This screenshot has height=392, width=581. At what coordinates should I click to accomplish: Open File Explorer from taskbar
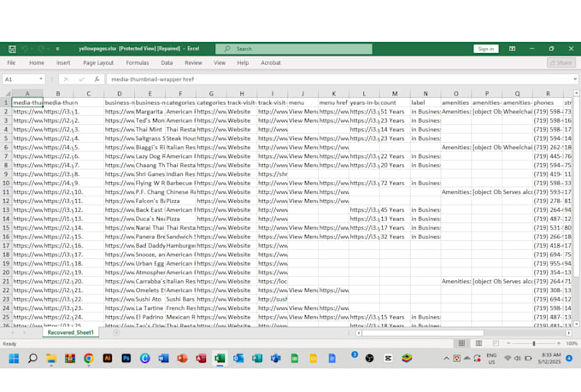pos(51,359)
